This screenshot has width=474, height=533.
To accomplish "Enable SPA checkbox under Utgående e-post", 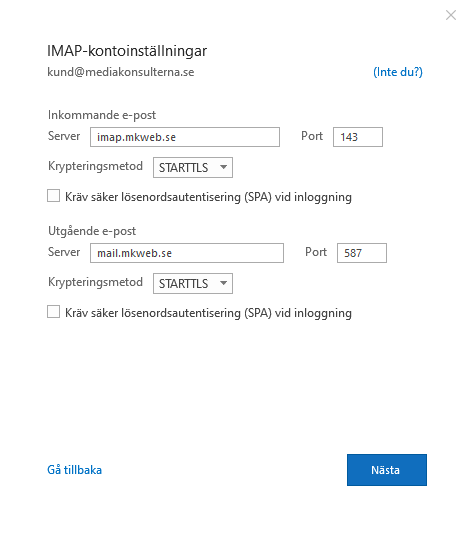I will tap(53, 312).
